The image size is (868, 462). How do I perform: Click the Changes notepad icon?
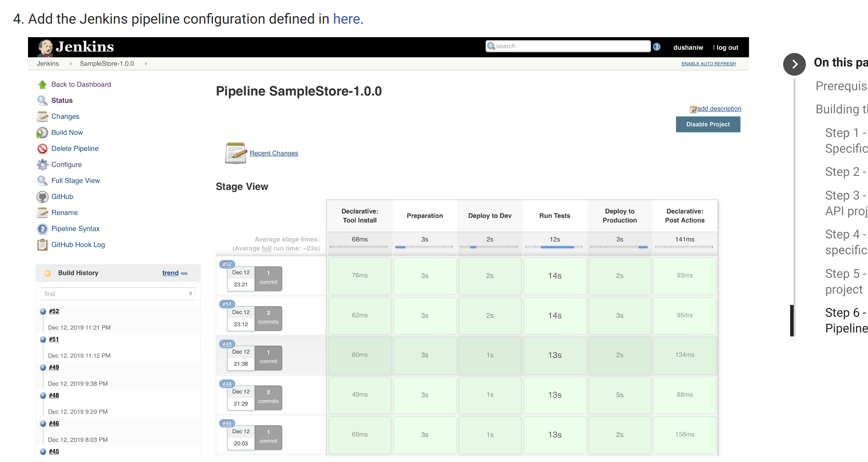point(42,116)
